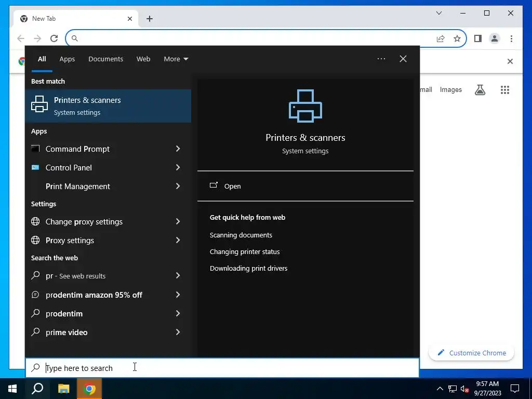Dismiss the Chrome infobar with X
532x399 pixels.
pos(510,61)
